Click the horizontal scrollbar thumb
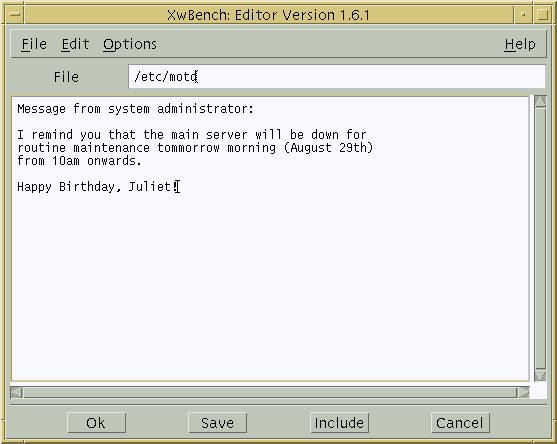557x444 pixels. [270, 392]
